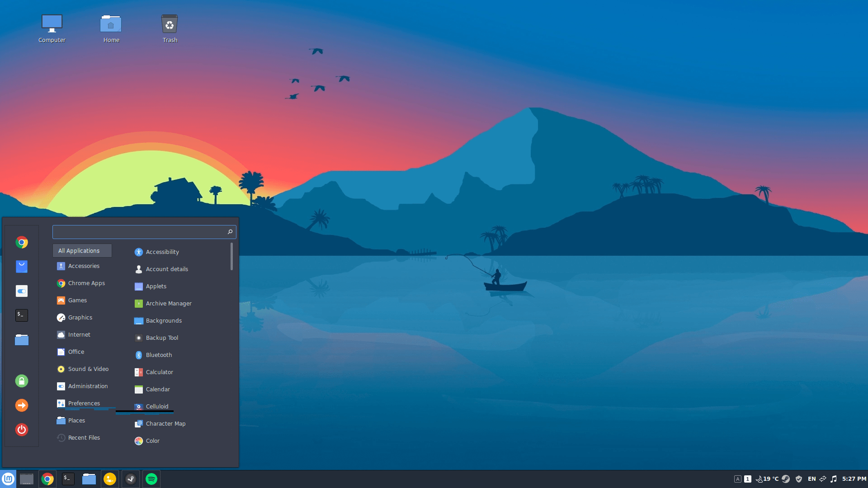This screenshot has height=488, width=868.
Task: Select the Chrome Apps category
Action: (82, 283)
